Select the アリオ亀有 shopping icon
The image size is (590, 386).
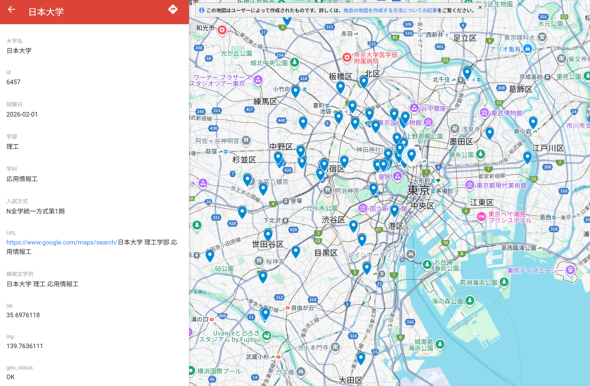pos(528,49)
